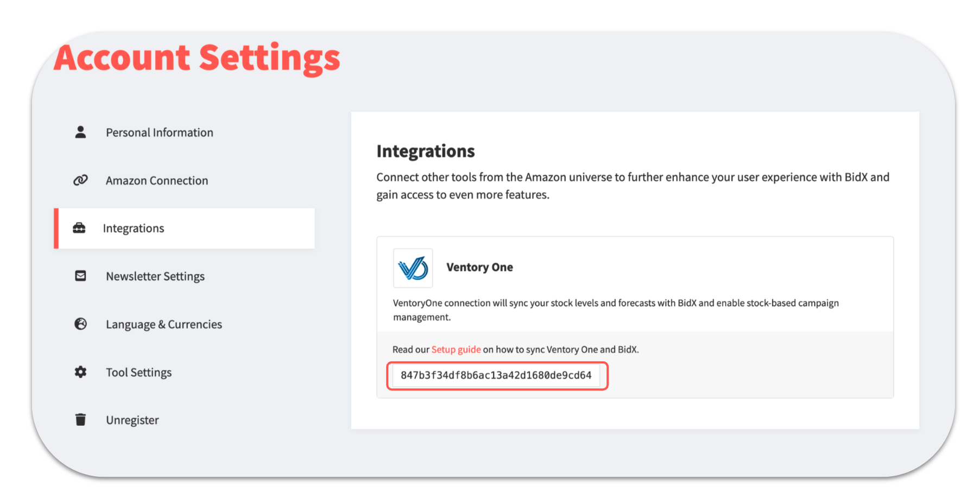The image size is (980, 498).
Task: Open Tool Settings section
Action: [139, 373]
